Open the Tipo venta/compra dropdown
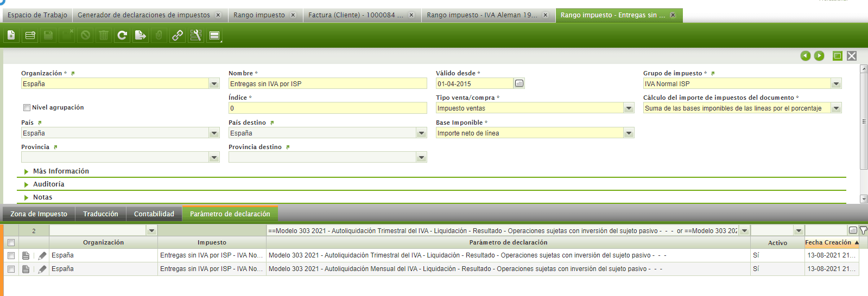868x296 pixels. [629, 108]
